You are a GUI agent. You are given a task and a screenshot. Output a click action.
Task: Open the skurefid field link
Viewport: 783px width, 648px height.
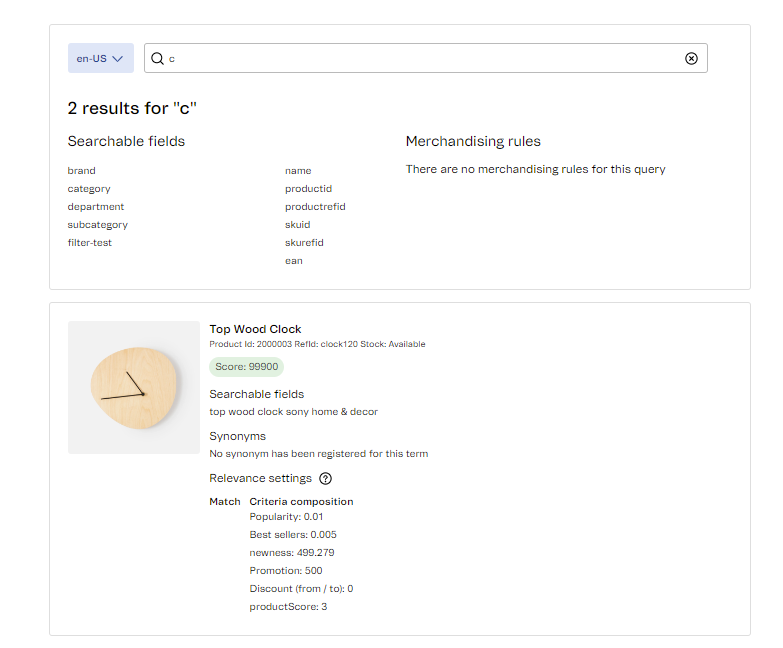[304, 243]
